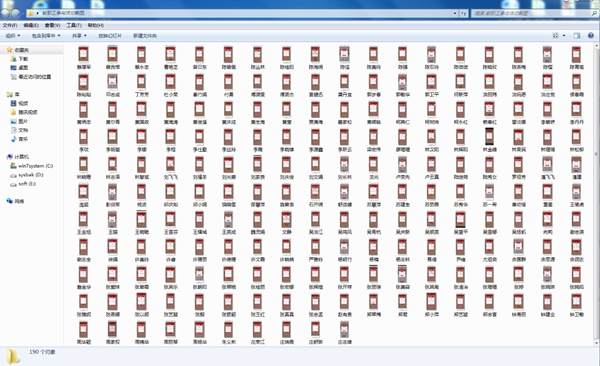Click inside the folder search box
Image resolution: width=600 pixels, height=366 pixels.
pos(531,13)
